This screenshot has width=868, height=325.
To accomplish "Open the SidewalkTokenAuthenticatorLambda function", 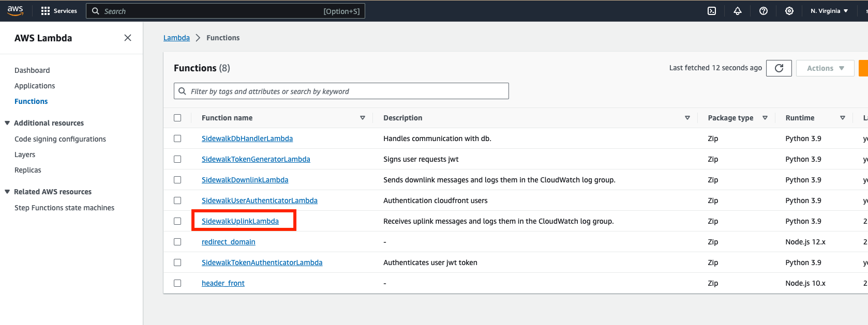I will 262,262.
